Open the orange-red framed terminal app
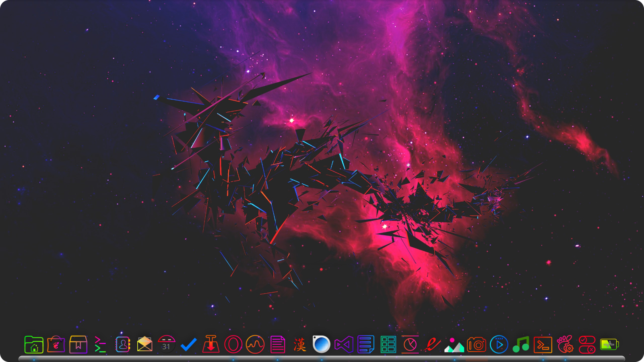The height and width of the screenshot is (362, 644). point(543,345)
